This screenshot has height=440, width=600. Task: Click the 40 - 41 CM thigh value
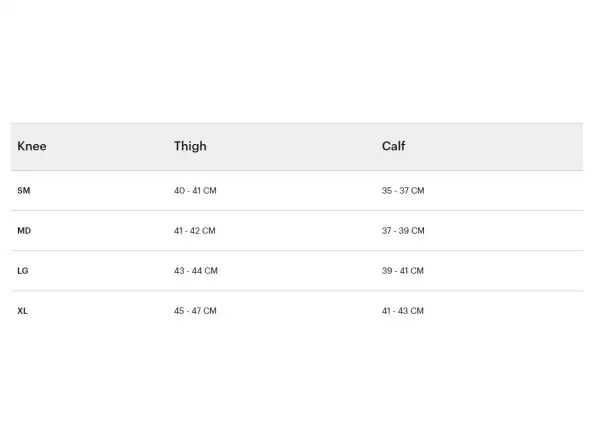pos(195,191)
